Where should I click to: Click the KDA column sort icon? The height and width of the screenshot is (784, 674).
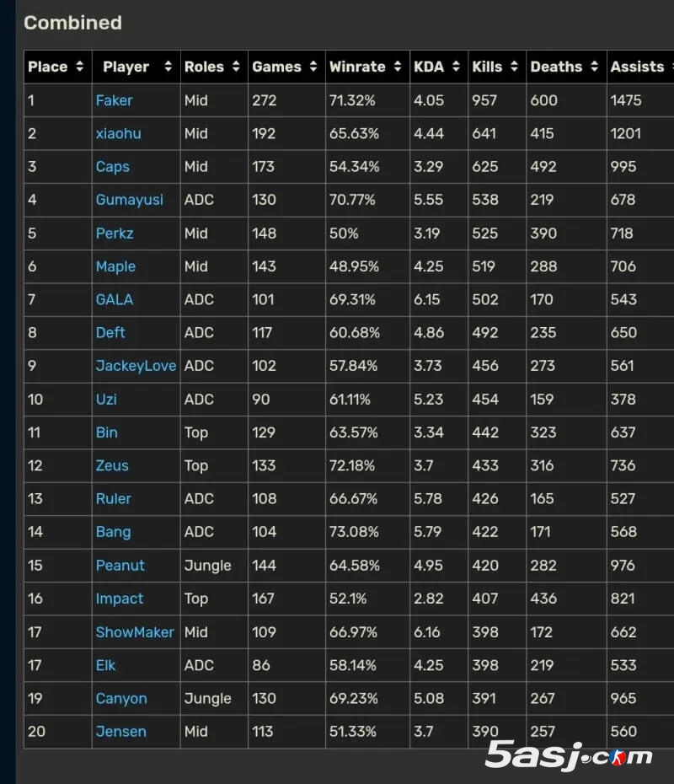coord(455,67)
